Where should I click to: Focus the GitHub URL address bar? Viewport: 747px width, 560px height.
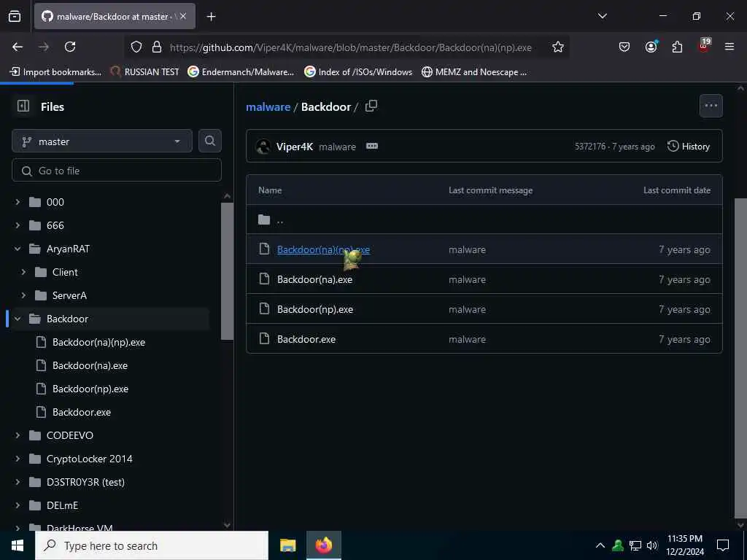tap(351, 47)
